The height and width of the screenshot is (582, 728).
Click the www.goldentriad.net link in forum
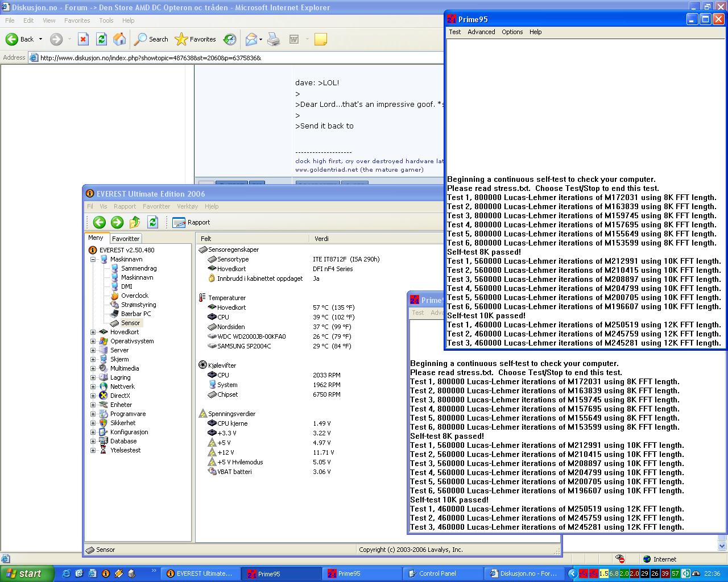tap(326, 169)
